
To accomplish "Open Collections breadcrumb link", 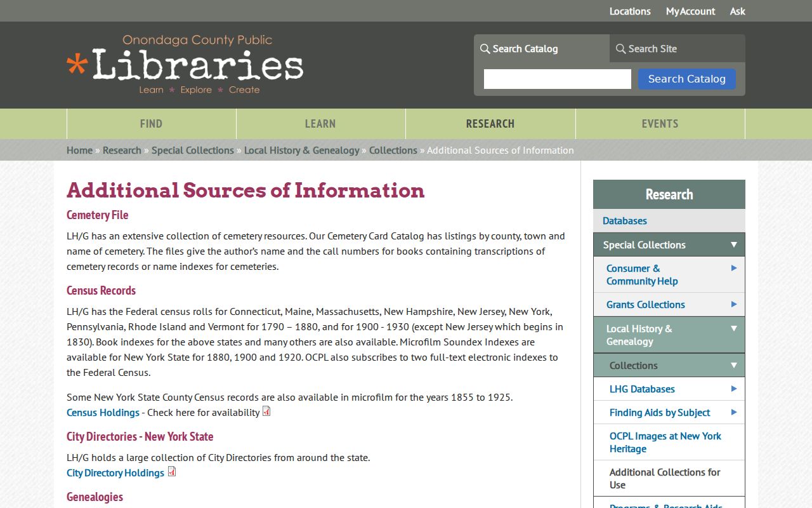I will [393, 150].
